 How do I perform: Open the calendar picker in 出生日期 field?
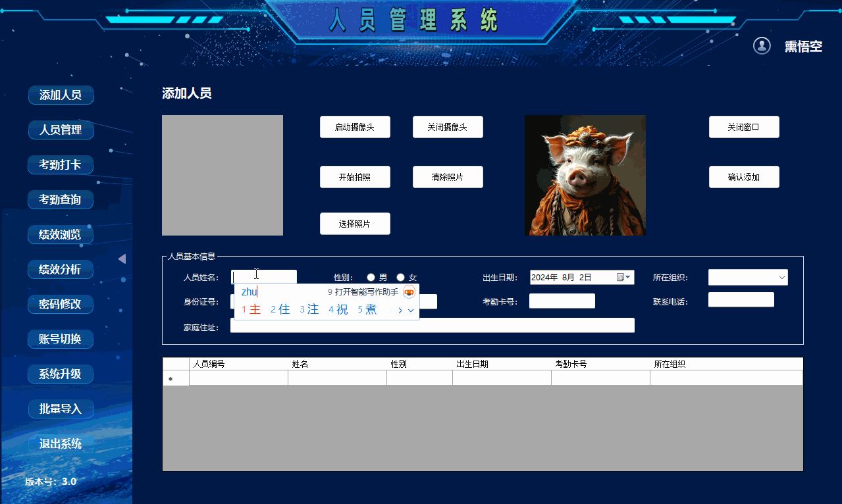click(623, 278)
